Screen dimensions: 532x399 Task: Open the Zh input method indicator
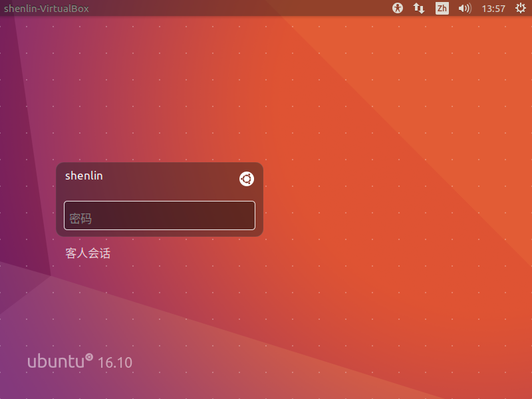point(442,8)
